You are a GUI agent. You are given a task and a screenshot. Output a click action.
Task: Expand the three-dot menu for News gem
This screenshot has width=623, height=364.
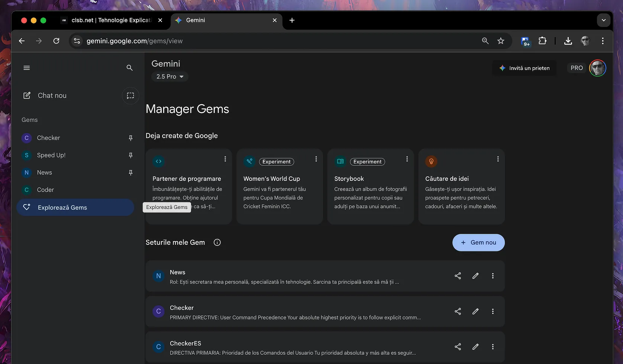[493, 276]
